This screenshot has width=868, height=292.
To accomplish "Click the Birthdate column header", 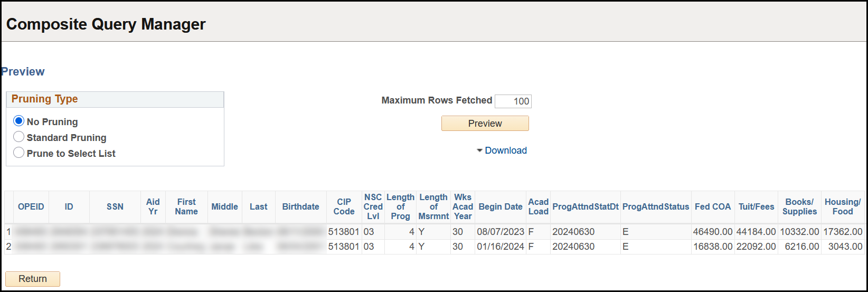I will point(300,207).
